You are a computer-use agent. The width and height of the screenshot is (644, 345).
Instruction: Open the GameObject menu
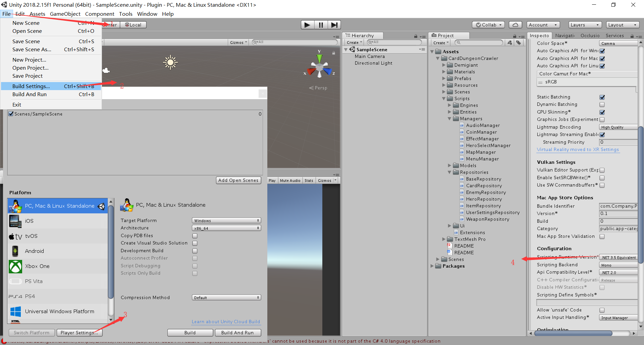[x=65, y=14]
